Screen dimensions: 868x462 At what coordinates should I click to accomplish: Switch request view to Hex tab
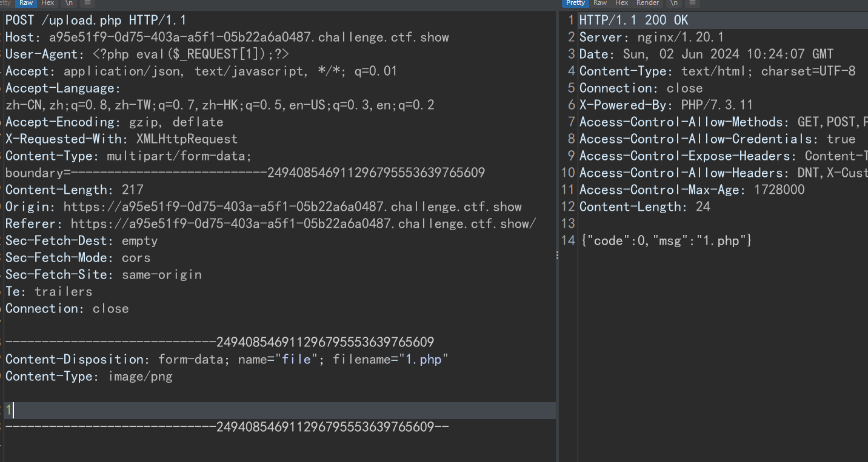pos(47,3)
